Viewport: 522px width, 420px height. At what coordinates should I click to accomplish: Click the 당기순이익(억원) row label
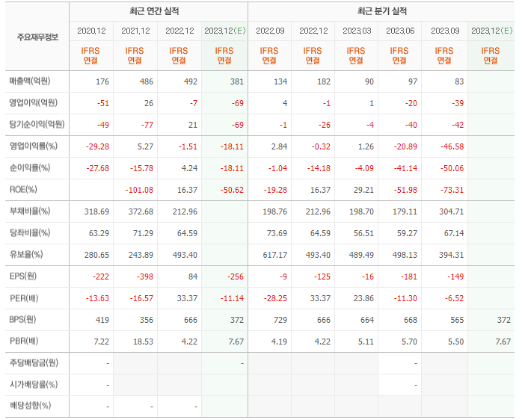tap(37, 124)
